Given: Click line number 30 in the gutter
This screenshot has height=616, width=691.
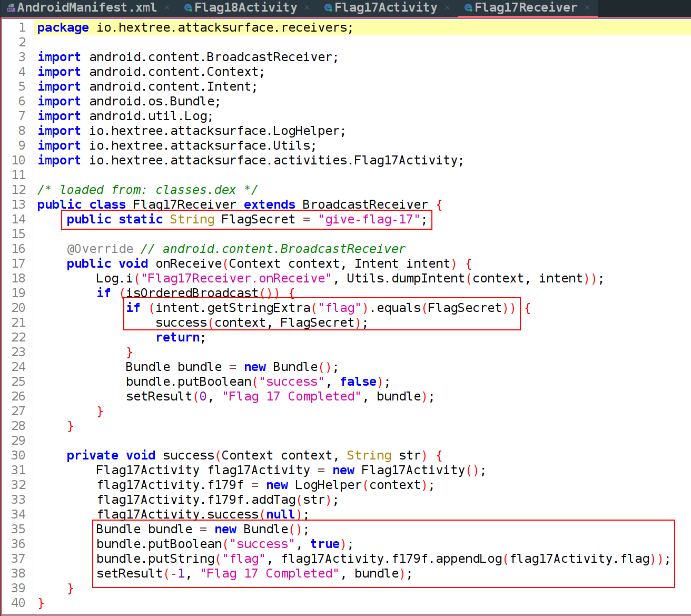Looking at the screenshot, I should (18, 455).
